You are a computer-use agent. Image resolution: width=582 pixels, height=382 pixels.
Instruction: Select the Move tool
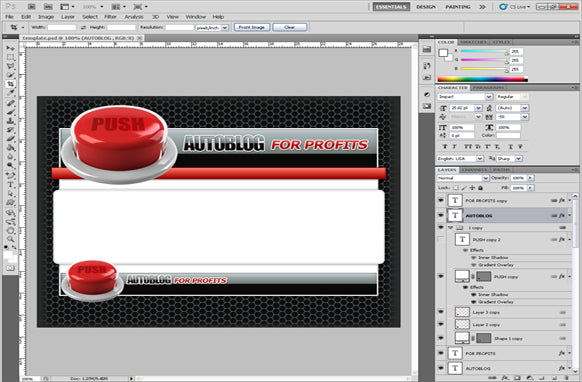(x=10, y=48)
